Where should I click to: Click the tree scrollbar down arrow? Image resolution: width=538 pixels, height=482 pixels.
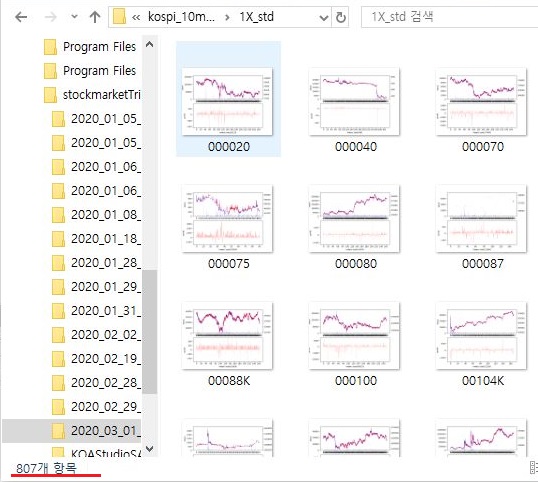(150, 448)
